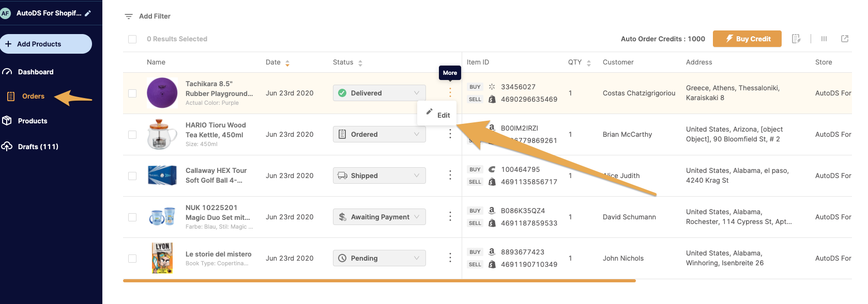868x304 pixels.
Task: Tick the select-all checkbox near 0 Results Selected
Action: pos(132,39)
